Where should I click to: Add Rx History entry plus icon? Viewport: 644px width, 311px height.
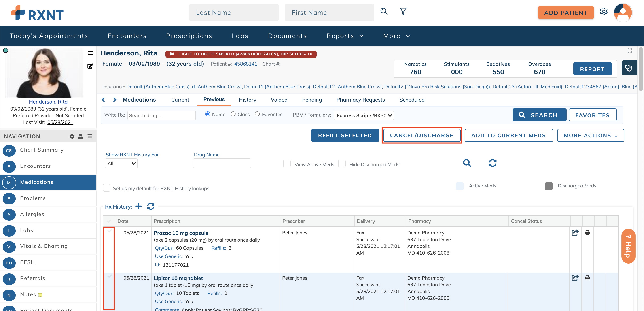point(138,206)
